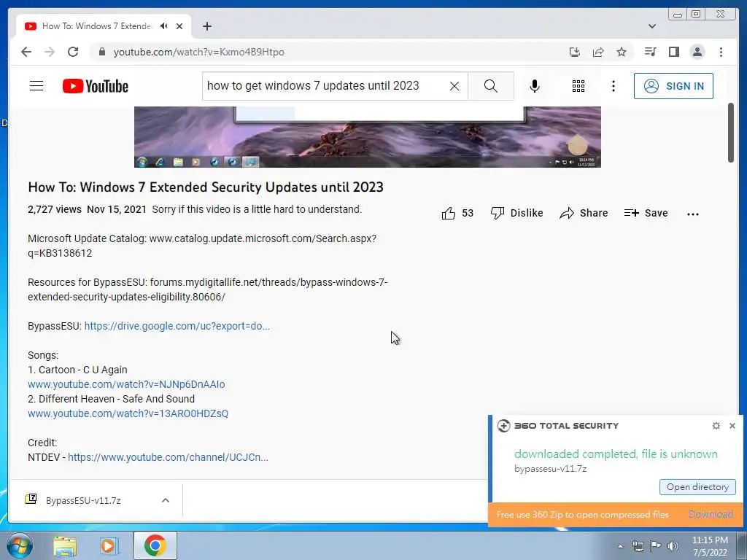Image resolution: width=747 pixels, height=560 pixels.
Task: Submit search with magnifier button
Action: pyautogui.click(x=491, y=86)
